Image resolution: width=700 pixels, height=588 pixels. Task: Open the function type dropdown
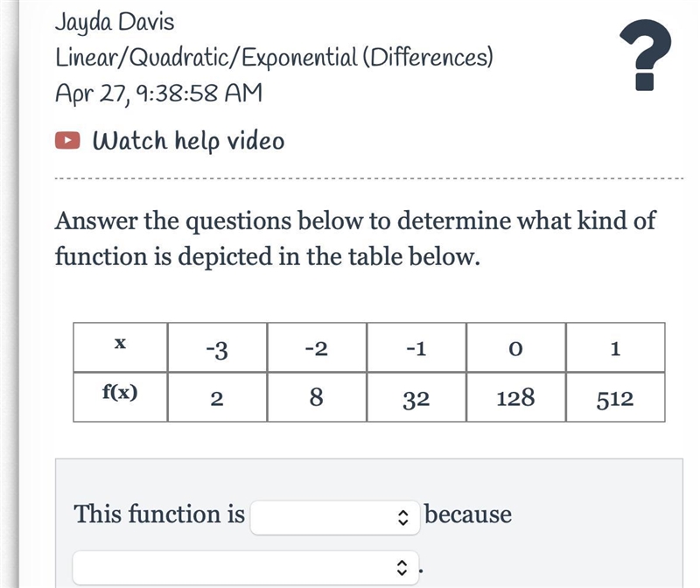pos(335,517)
